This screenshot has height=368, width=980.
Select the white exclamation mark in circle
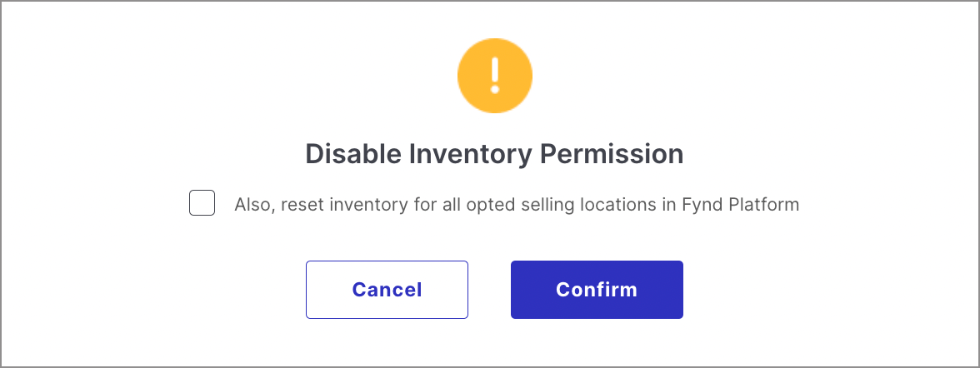pyautogui.click(x=494, y=76)
